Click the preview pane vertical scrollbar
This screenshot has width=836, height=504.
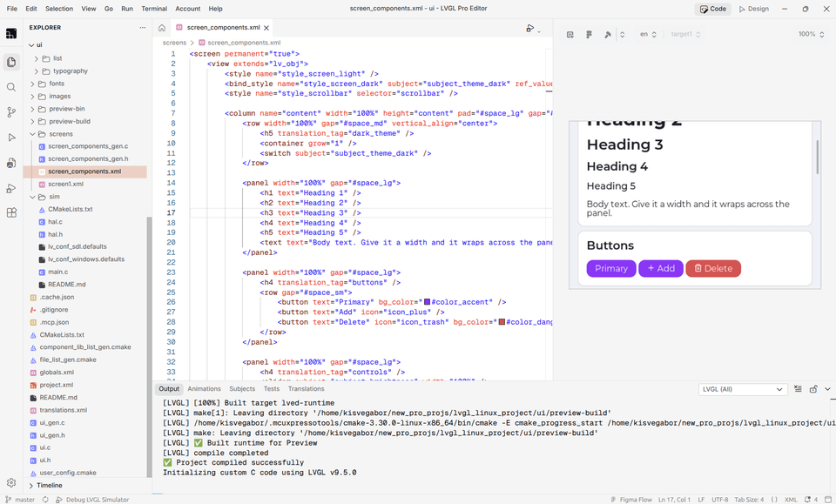[x=818, y=158]
